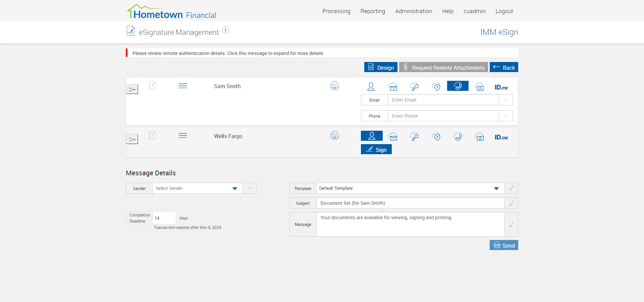
Task: Click document page icon in Sam Smith row
Action: (152, 86)
